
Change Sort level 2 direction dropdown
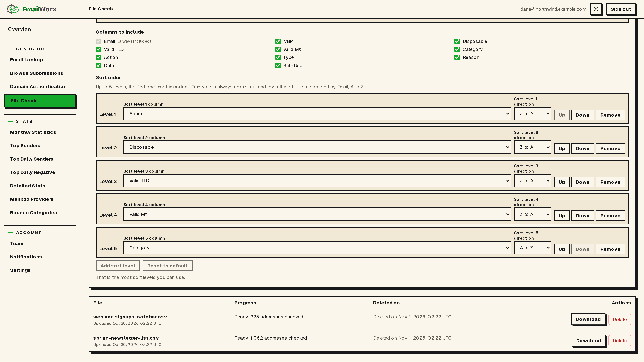coord(532,147)
